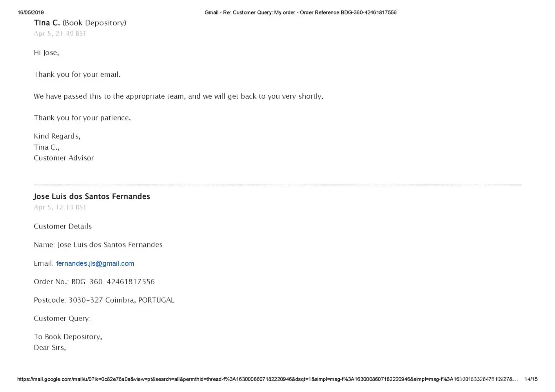Click the Gmail page title in header
Screen dimensions: 555x392
[300, 13]
